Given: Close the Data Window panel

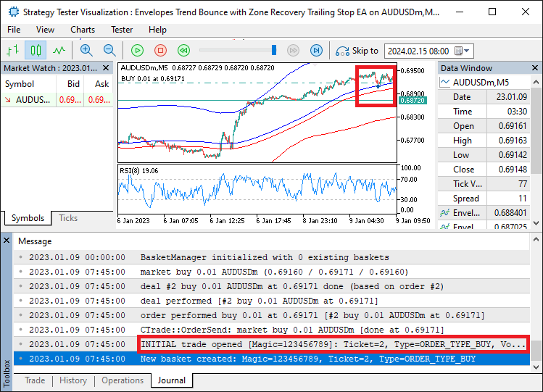Looking at the screenshot, I should click(x=535, y=68).
